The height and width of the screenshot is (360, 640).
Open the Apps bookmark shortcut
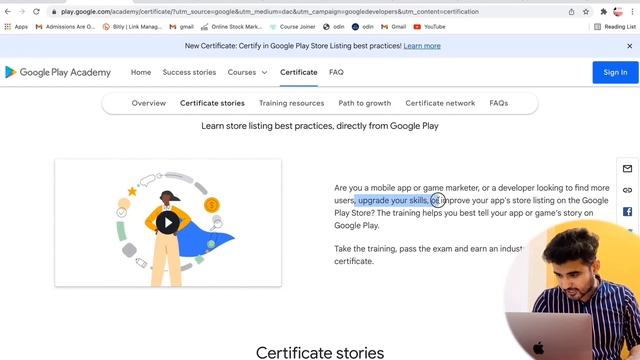[x=16, y=27]
